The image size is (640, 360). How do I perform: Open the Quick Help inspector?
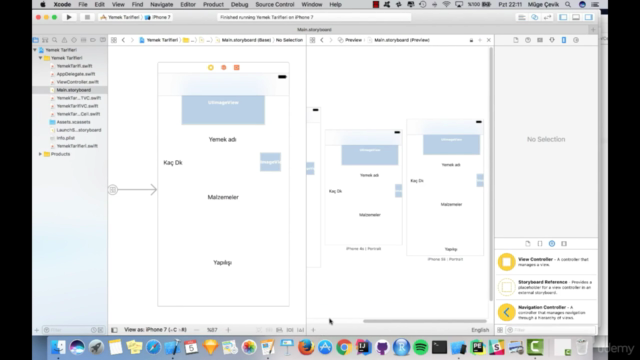pos(528,40)
